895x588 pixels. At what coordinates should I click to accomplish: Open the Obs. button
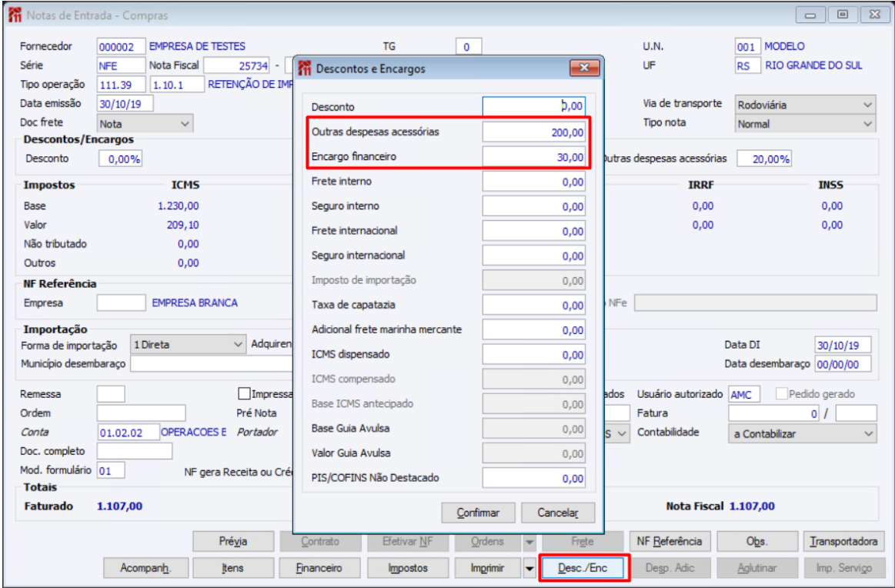[757, 542]
